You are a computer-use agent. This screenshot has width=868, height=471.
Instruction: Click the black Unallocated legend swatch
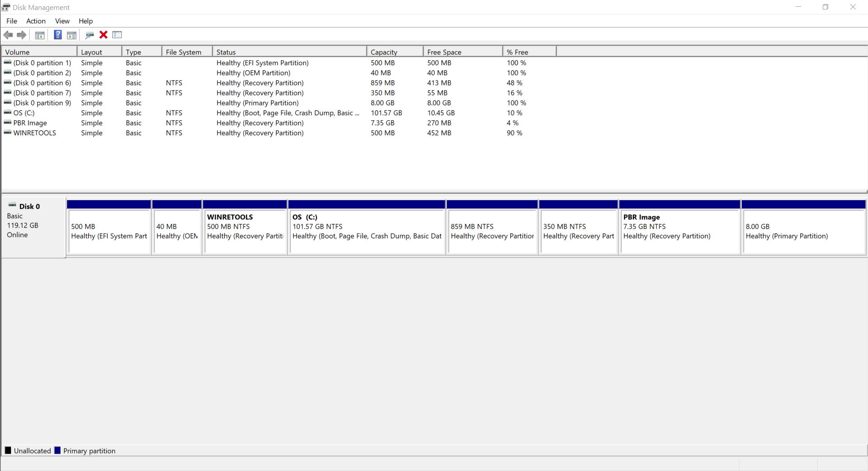8,450
